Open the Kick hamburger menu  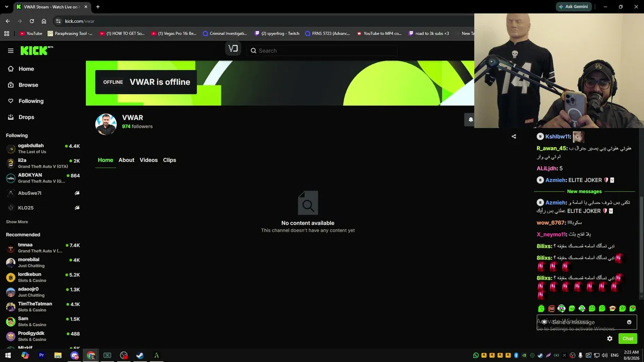pyautogui.click(x=11, y=50)
